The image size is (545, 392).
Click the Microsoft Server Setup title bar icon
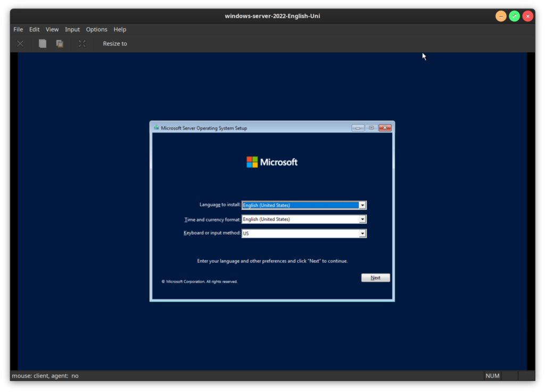(156, 128)
